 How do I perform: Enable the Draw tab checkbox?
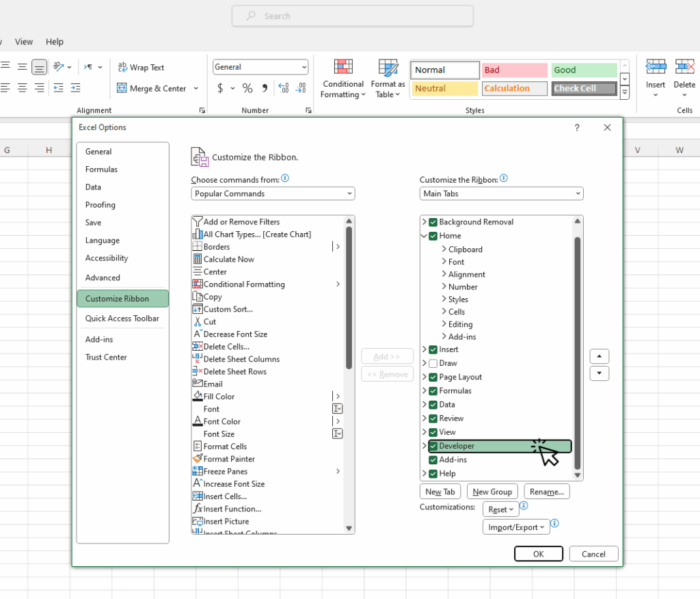tap(433, 363)
